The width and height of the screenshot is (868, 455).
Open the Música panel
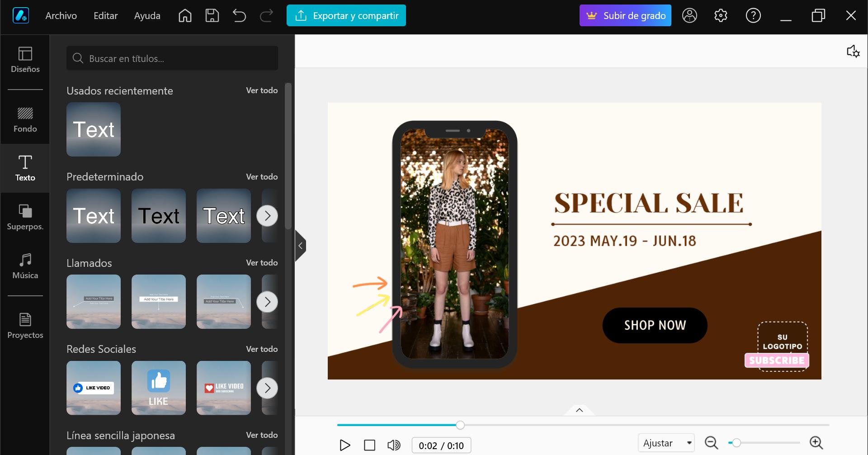coord(25,266)
